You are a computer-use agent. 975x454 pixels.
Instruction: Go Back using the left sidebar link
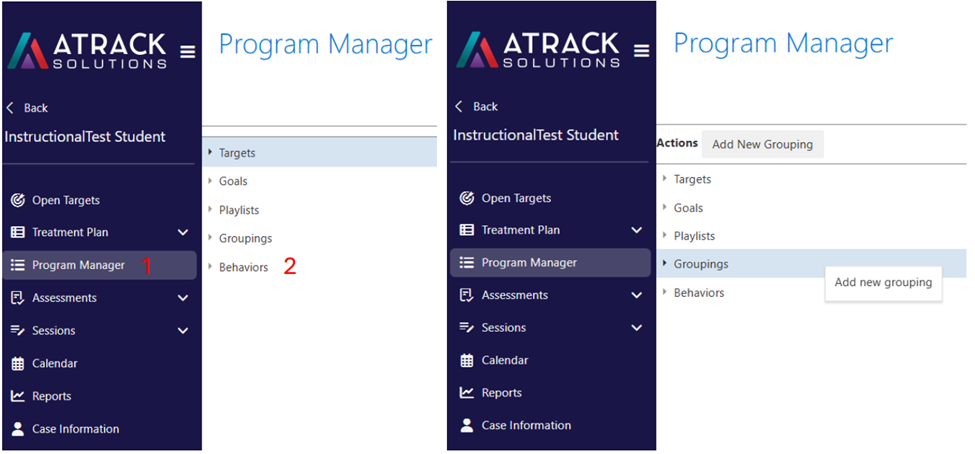(x=28, y=108)
